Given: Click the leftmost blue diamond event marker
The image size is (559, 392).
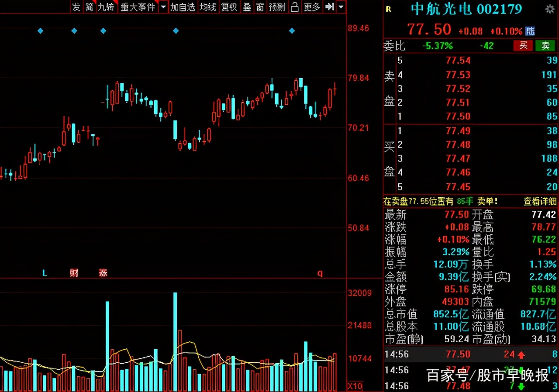Looking at the screenshot, I should coord(41,31).
